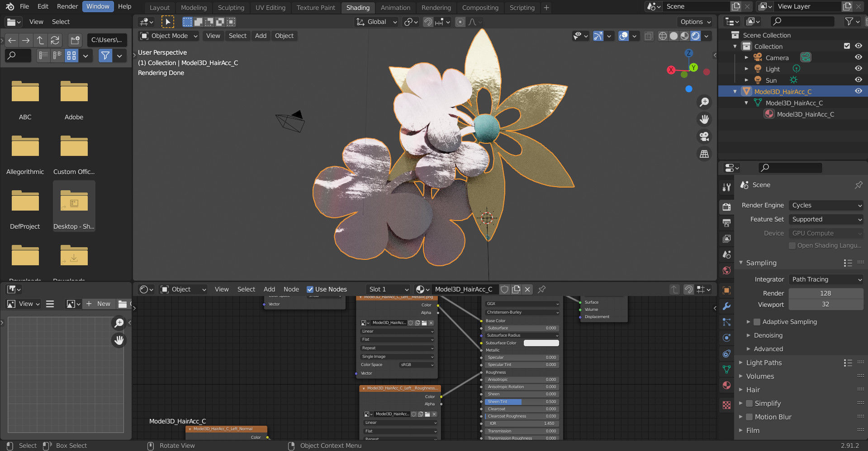The height and width of the screenshot is (451, 868).
Task: Enable the Motion Blur checkbox
Action: pos(749,417)
